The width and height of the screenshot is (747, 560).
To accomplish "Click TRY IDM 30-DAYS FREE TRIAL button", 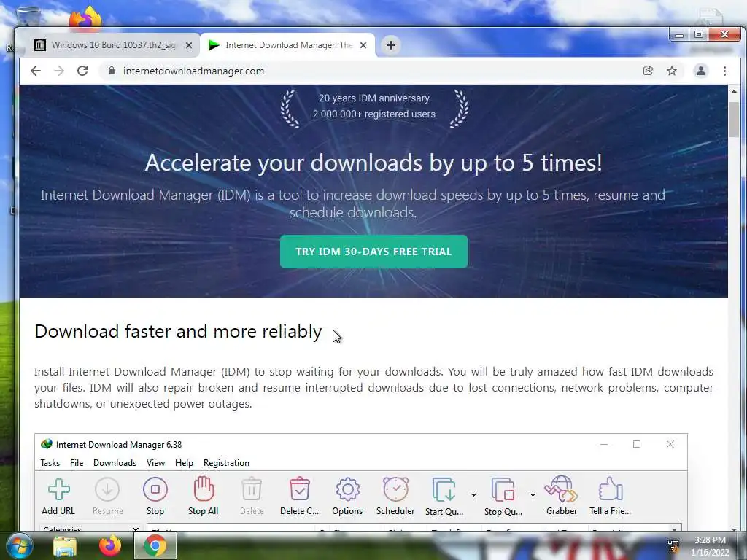I will click(x=373, y=252).
